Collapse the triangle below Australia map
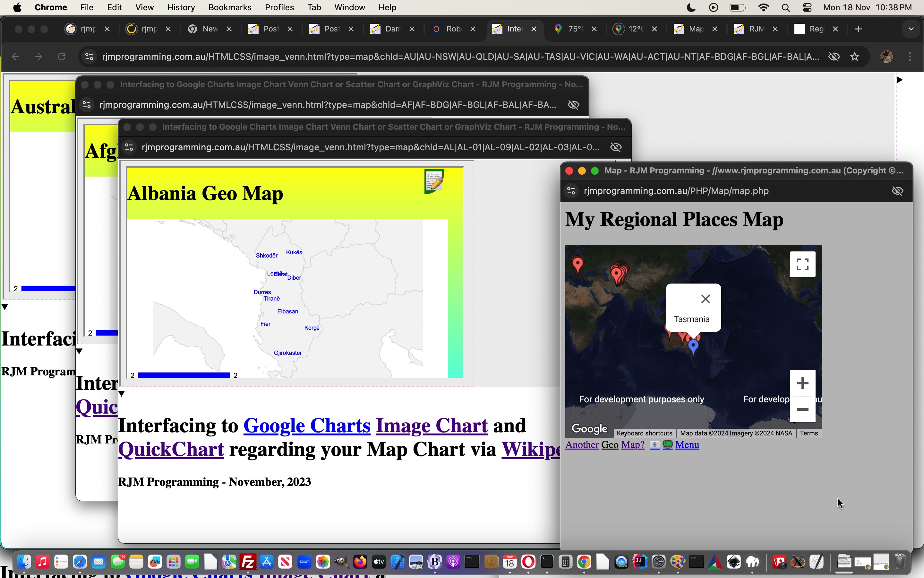Screen dimensions: 924x578 click(4, 307)
